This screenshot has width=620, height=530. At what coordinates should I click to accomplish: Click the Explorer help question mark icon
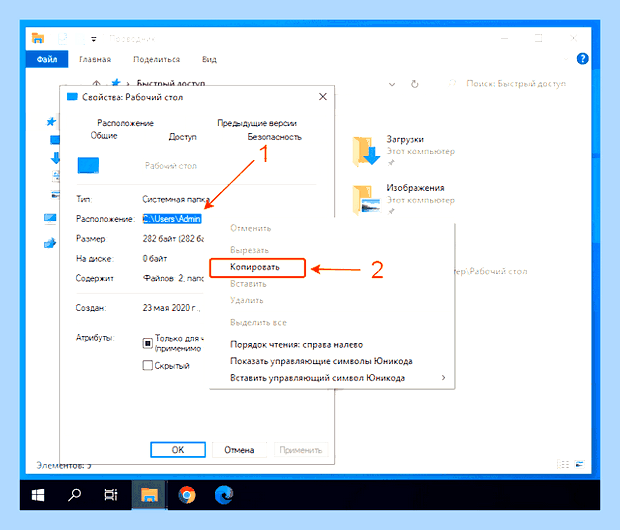(582, 59)
